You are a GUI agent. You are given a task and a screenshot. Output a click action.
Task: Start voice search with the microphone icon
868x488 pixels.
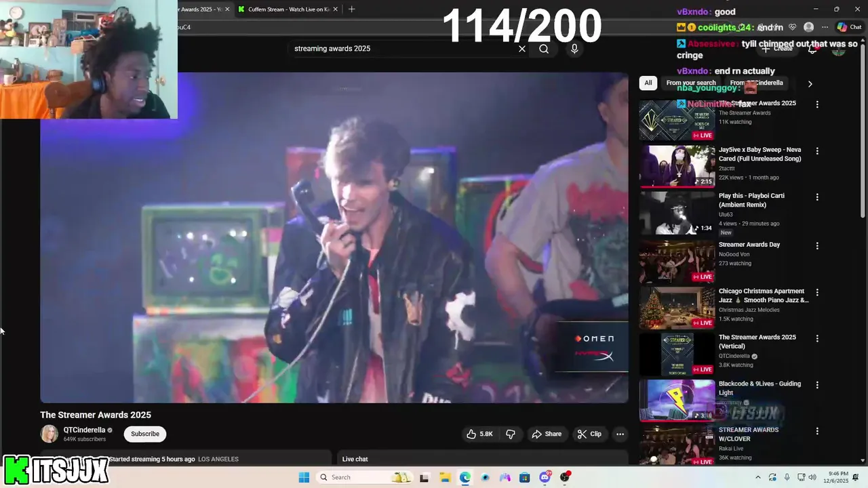point(574,49)
